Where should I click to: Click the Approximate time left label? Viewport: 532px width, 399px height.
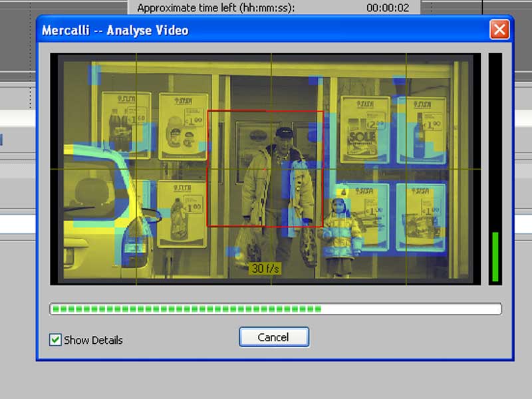pyautogui.click(x=215, y=8)
